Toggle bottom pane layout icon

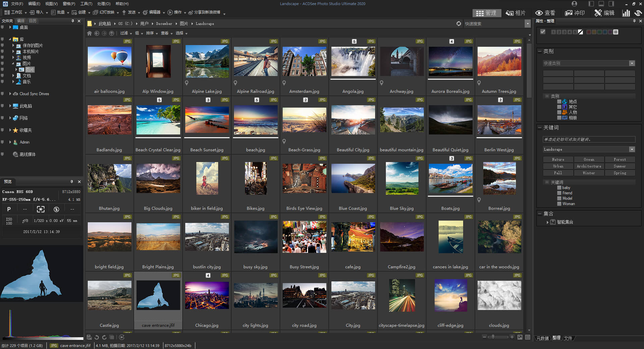click(x=601, y=4)
